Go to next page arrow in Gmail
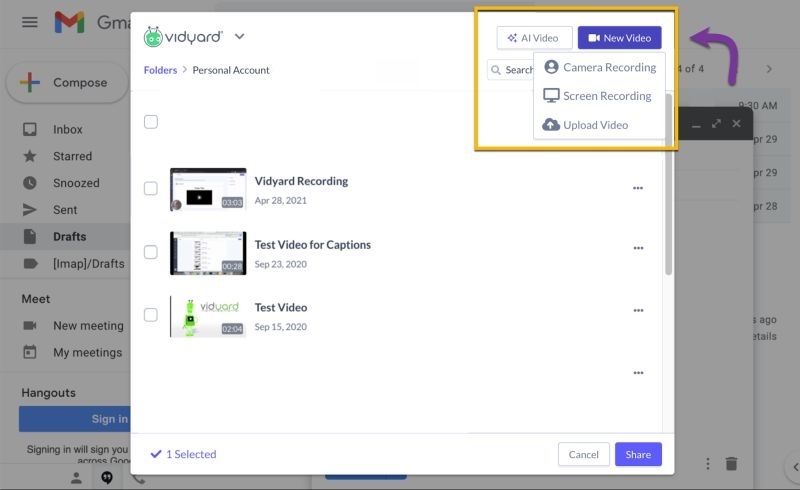This screenshot has height=490, width=800. (769, 69)
